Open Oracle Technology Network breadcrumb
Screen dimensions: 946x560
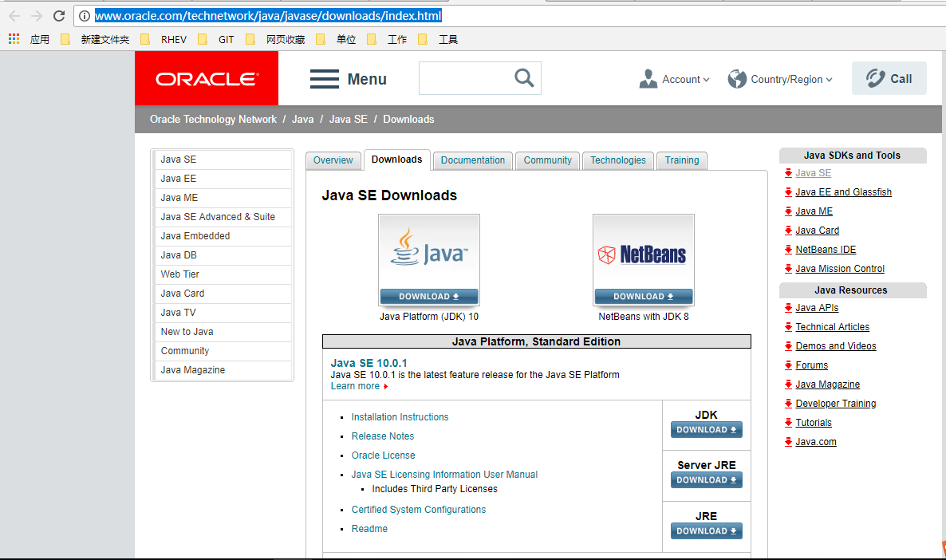pos(213,120)
